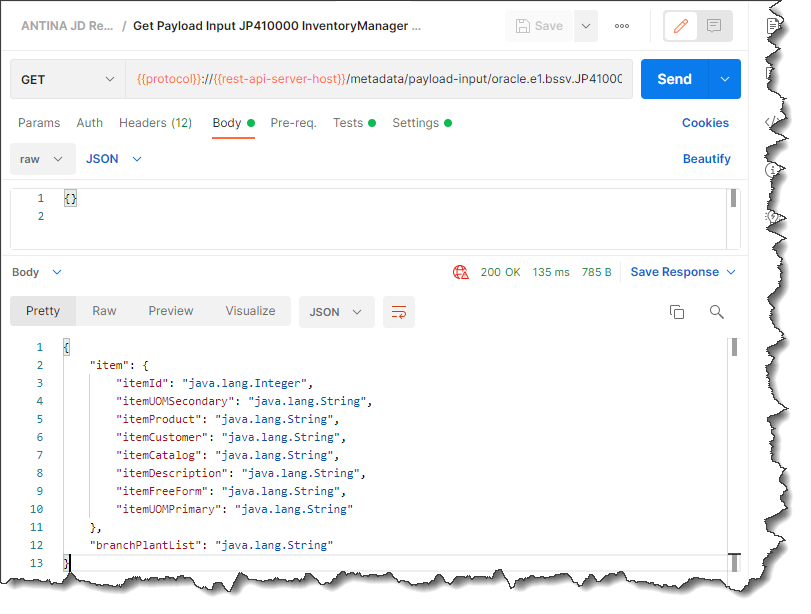Viewport: 811px width, 614px height.
Task: Click the "itemUOMPrimary" response line
Action: tap(234, 510)
